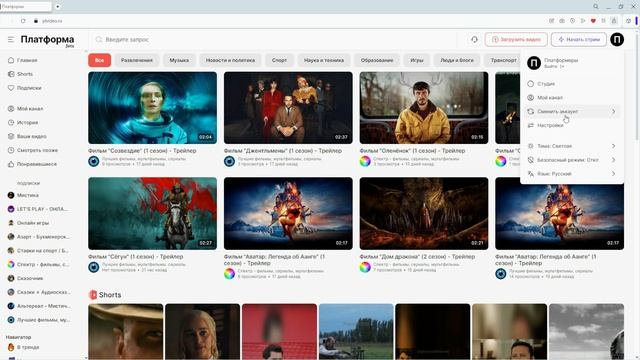
Task: Select the Новости и политика category chip
Action: coord(230,60)
